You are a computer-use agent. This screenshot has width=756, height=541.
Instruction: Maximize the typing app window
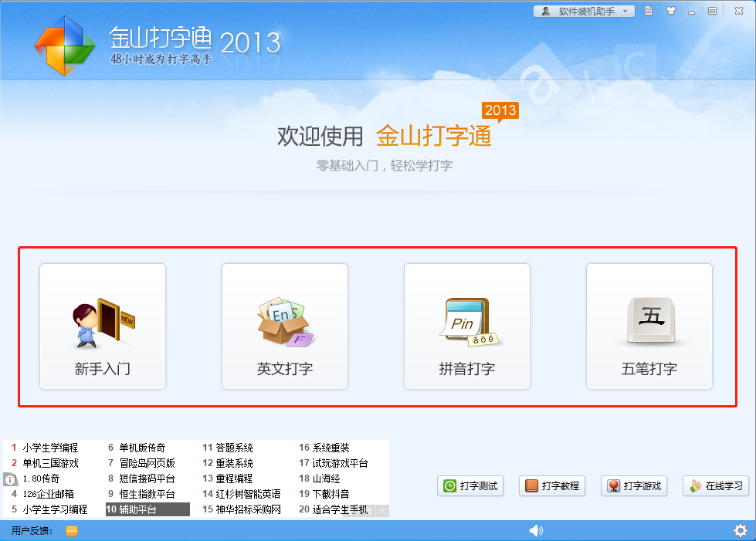point(712,11)
